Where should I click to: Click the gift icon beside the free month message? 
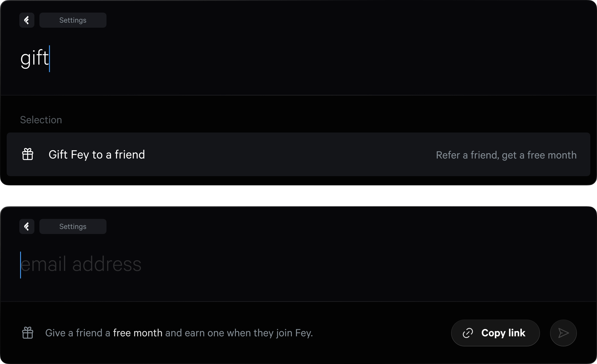coord(28,333)
